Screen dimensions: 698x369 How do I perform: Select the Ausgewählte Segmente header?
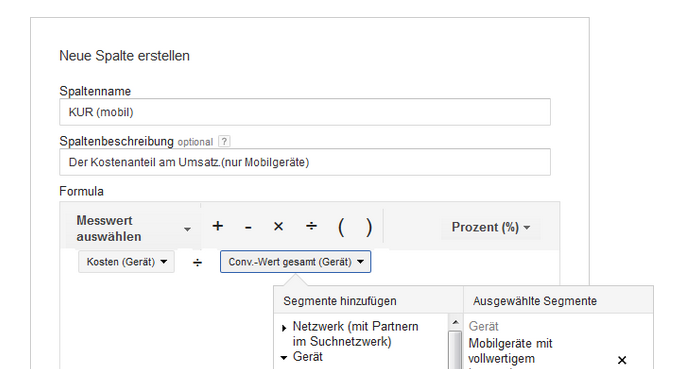535,301
